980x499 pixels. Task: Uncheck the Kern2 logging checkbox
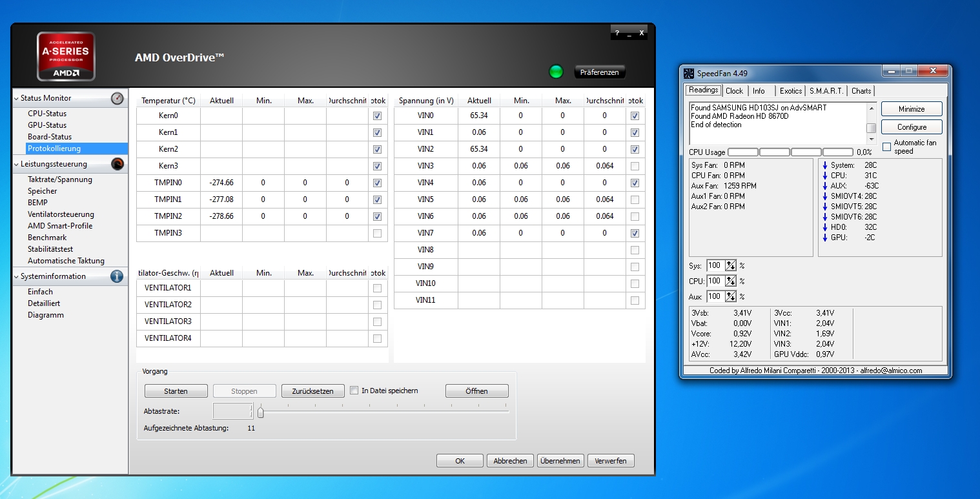tap(377, 150)
